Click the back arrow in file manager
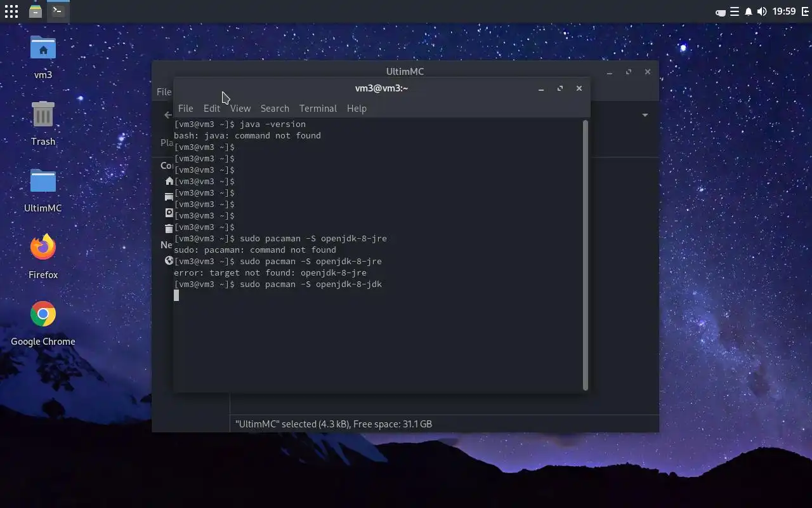This screenshot has width=812, height=508. pyautogui.click(x=167, y=115)
